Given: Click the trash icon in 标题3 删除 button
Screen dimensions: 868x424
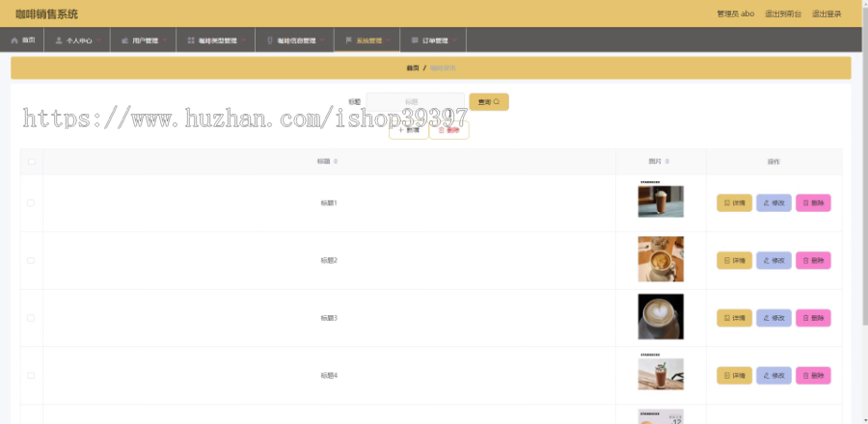Looking at the screenshot, I should (x=806, y=318).
